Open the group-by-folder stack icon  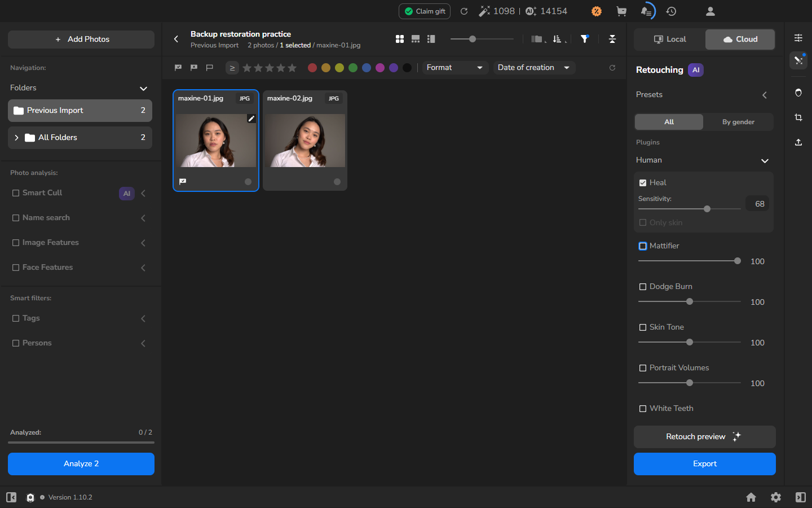[x=537, y=39]
